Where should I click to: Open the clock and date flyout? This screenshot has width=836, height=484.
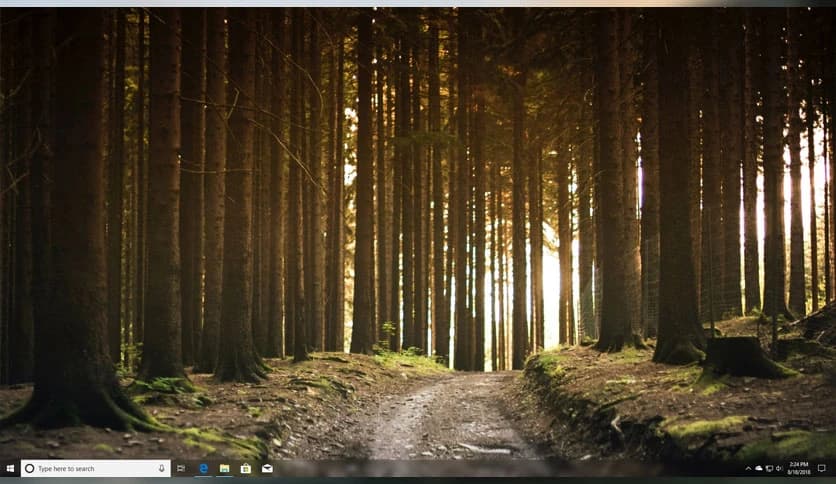pos(799,469)
